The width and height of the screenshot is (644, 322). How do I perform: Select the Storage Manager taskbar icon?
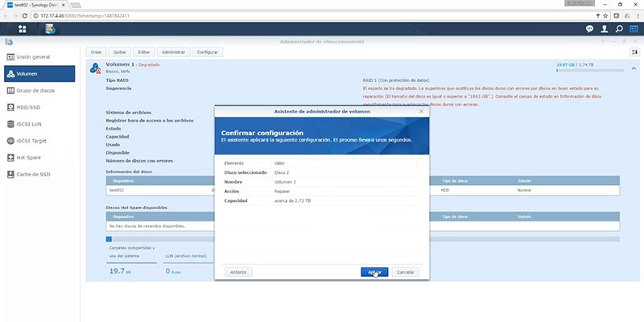click(50, 29)
